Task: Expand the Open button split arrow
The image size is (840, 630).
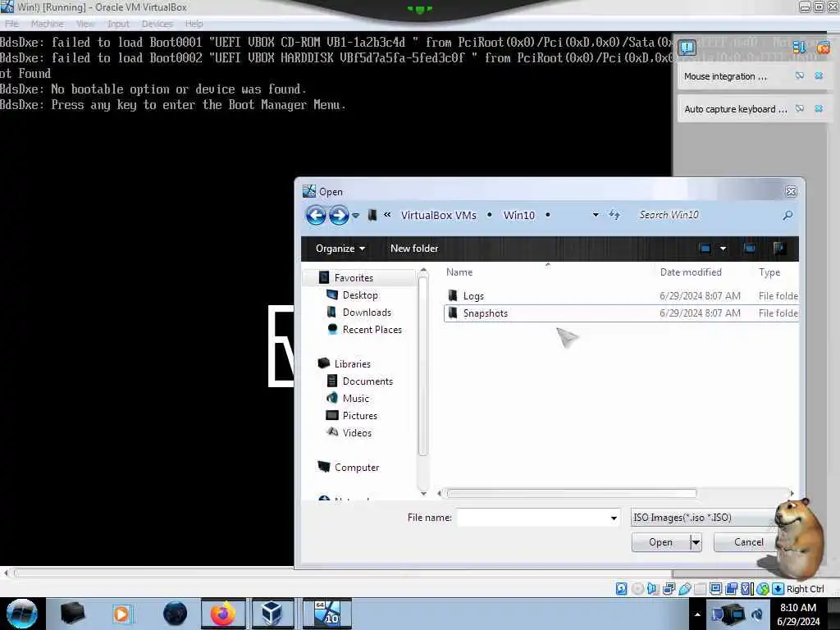Action: click(x=696, y=542)
